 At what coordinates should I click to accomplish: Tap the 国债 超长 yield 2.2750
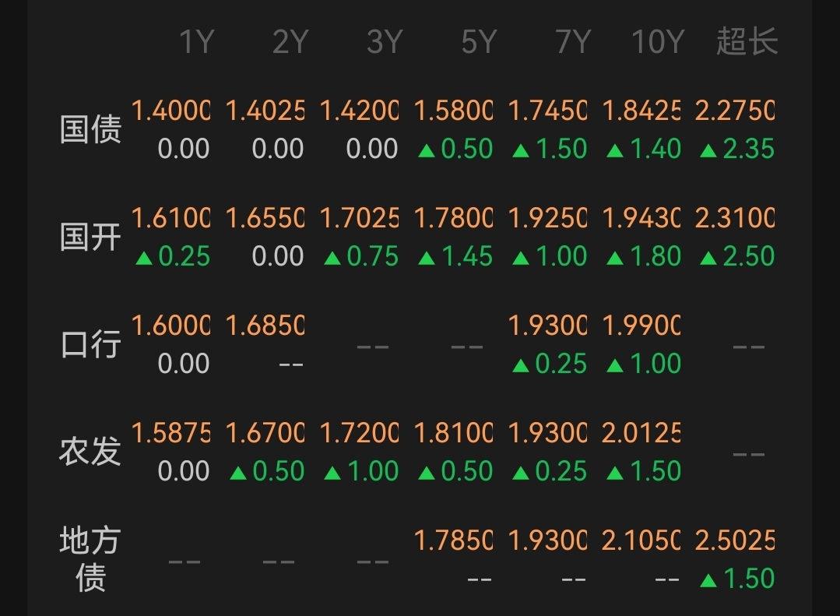pos(735,111)
